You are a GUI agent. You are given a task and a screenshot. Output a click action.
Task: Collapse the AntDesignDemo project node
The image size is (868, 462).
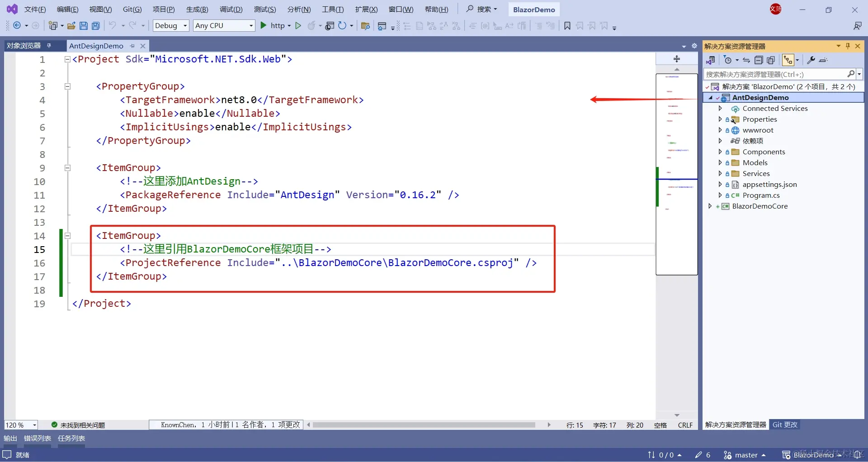tap(710, 97)
